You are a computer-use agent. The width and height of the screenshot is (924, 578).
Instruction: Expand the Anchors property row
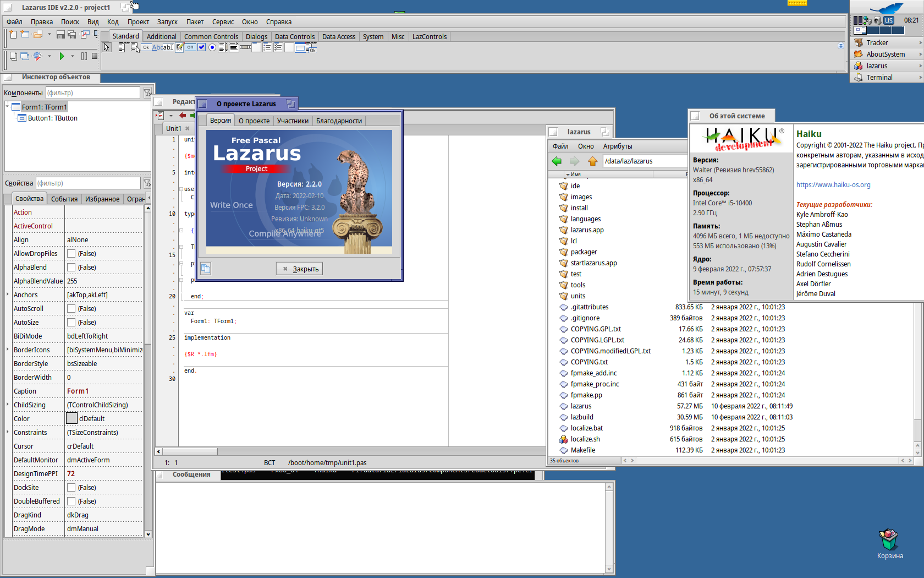tap(8, 295)
